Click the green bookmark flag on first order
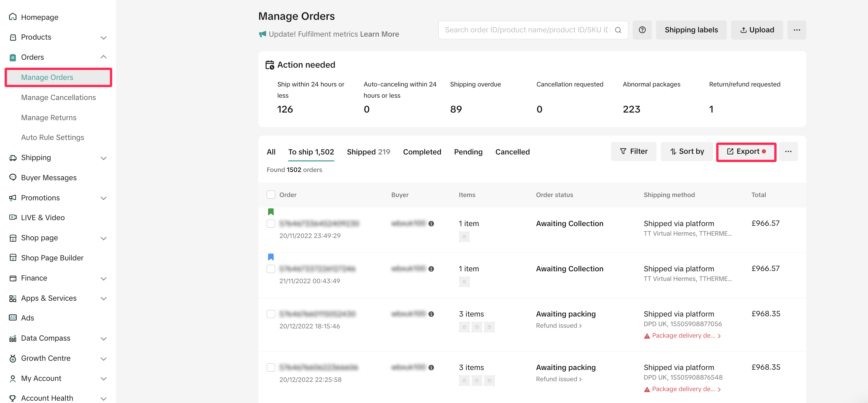868x403 pixels. (271, 212)
